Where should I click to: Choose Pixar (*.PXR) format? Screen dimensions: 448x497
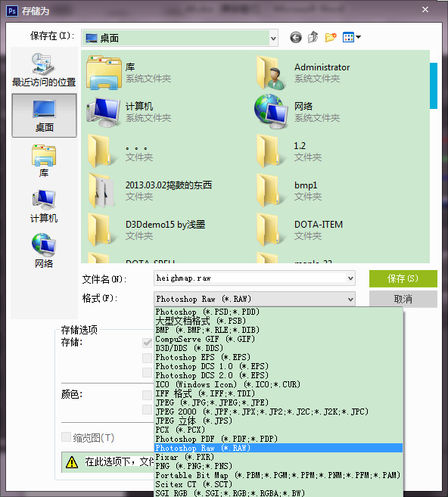click(x=278, y=457)
